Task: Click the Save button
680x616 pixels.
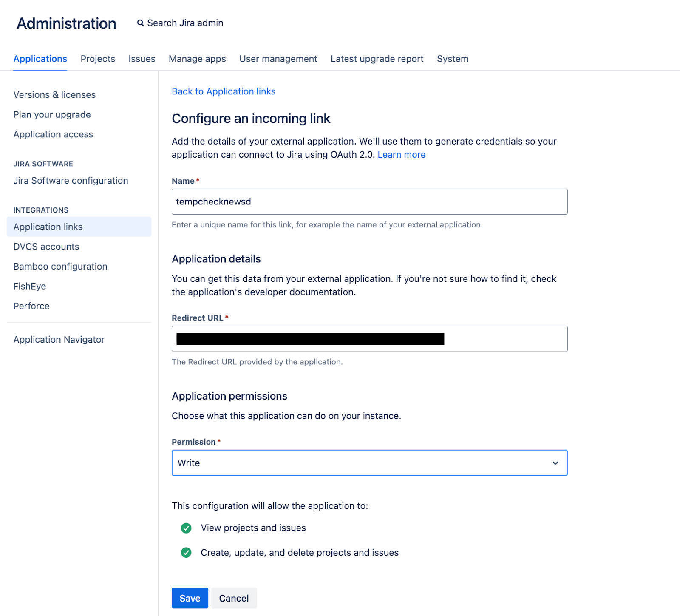Action: pyautogui.click(x=190, y=598)
